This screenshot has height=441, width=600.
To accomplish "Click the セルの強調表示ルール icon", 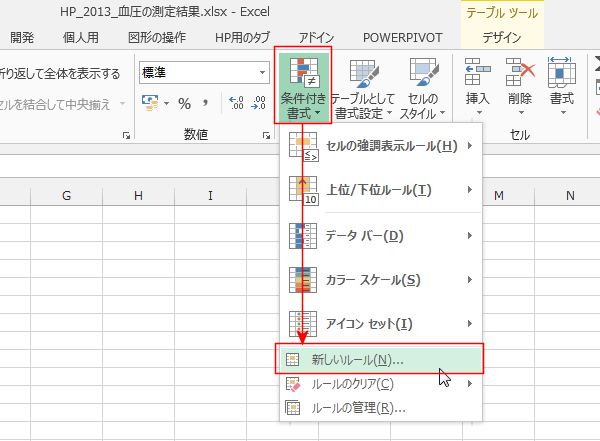I will coord(303,146).
